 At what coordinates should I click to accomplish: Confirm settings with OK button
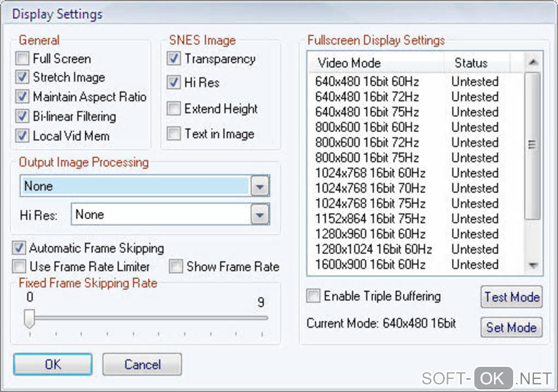click(53, 364)
